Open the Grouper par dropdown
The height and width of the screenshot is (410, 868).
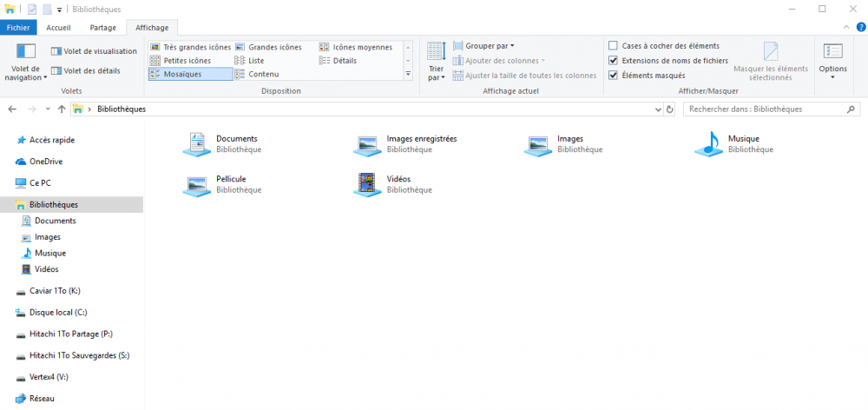pos(483,46)
